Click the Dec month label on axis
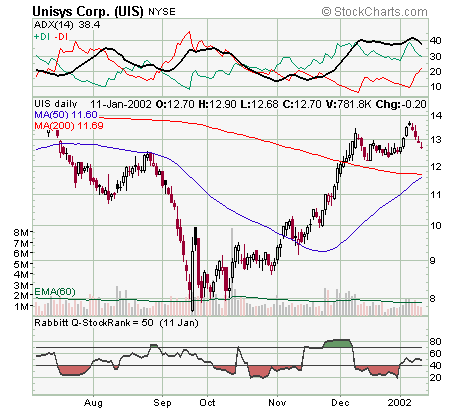The height and width of the screenshot is (414, 460). click(340, 403)
